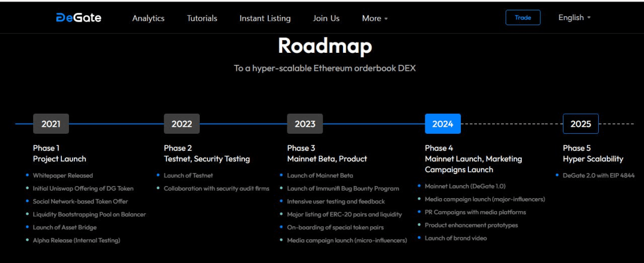Image resolution: width=644 pixels, height=263 pixels.
Task: Click Liquidity Bootstrapping Pool on Balancer
Action: point(90,214)
